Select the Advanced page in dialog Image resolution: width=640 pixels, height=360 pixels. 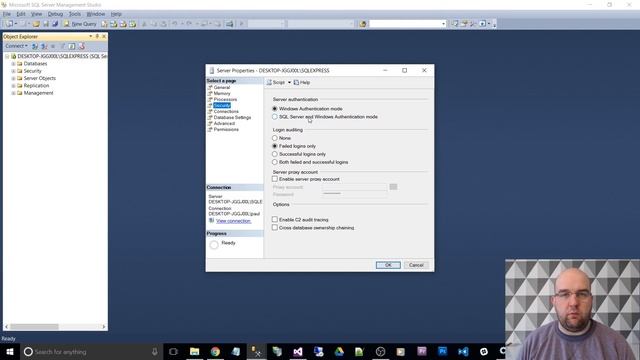[224, 123]
